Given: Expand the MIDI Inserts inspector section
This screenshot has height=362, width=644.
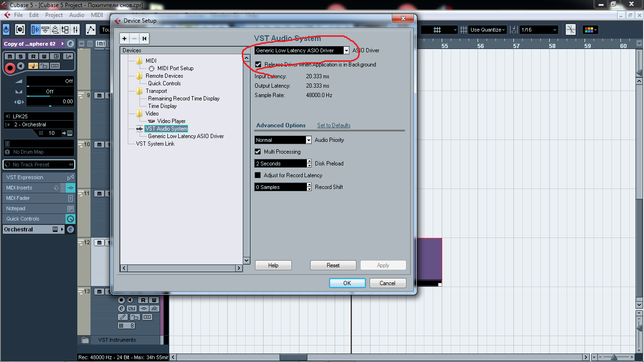Looking at the screenshot, I should click(39, 188).
